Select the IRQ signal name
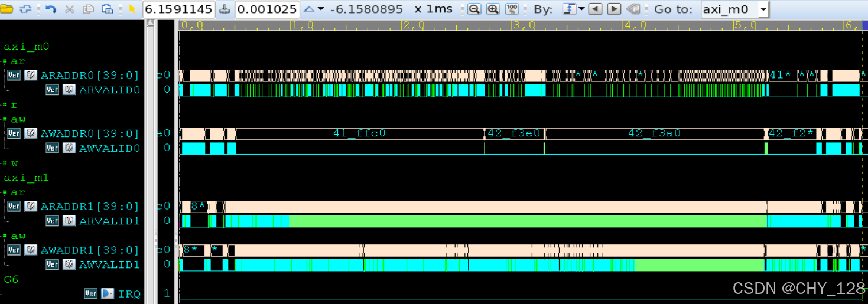The width and height of the screenshot is (868, 304). coord(129,293)
